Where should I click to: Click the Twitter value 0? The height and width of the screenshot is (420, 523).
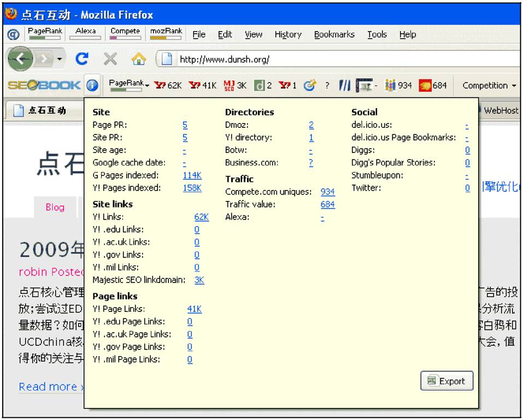click(x=468, y=188)
